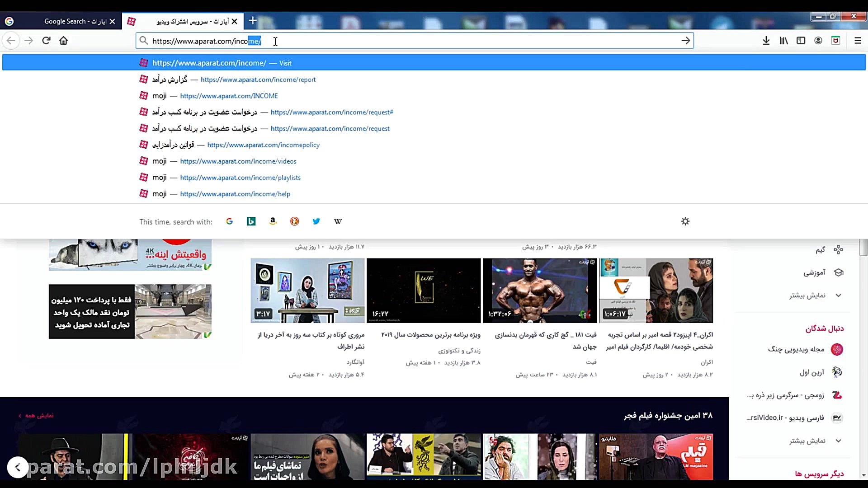This screenshot has width=868, height=488.
Task: Search with the Bing icon
Action: point(251,221)
